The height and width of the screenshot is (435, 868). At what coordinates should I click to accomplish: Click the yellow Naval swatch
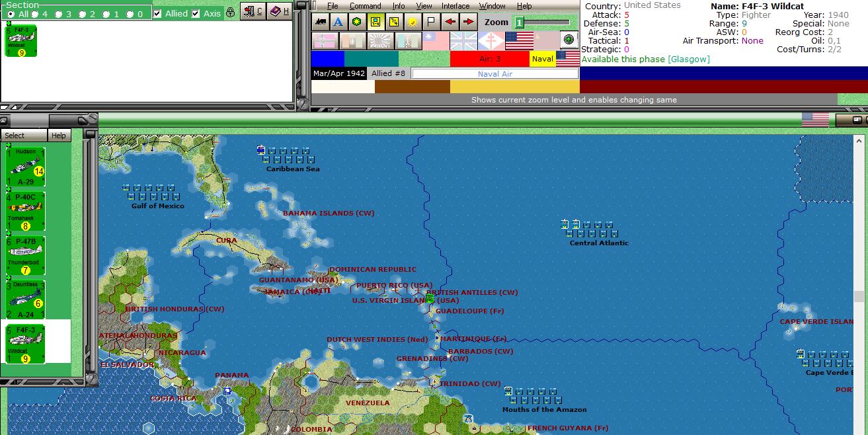tap(543, 59)
